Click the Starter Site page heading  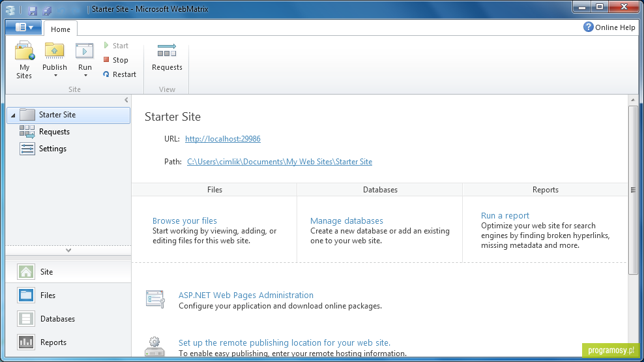(x=173, y=117)
